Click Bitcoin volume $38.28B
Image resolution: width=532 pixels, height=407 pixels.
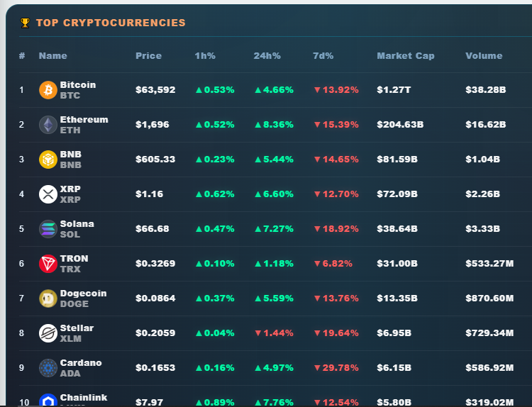[x=485, y=90]
